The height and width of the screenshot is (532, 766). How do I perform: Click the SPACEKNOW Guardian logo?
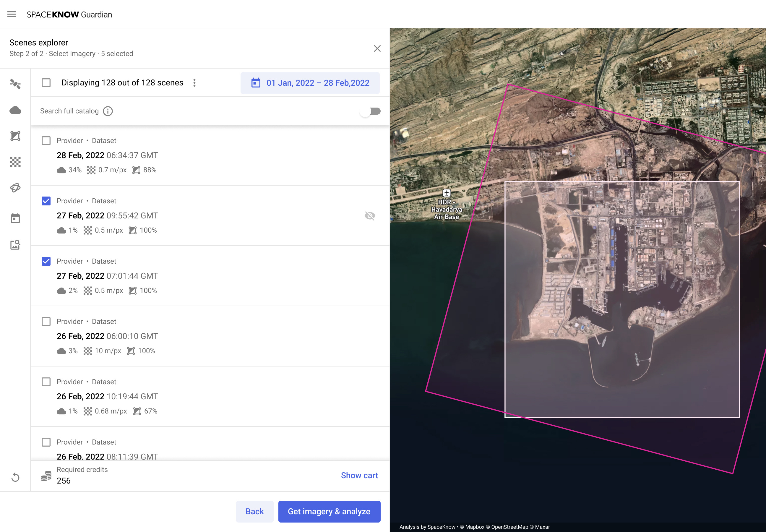[x=69, y=15]
